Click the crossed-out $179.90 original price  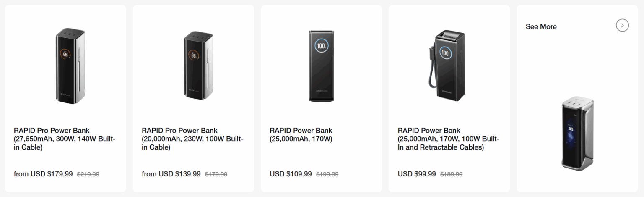click(216, 174)
